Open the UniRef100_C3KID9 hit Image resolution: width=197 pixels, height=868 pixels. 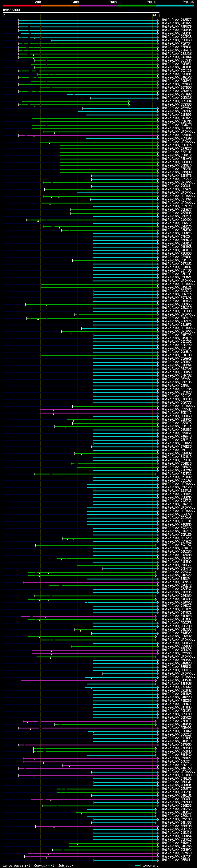pos(177,355)
